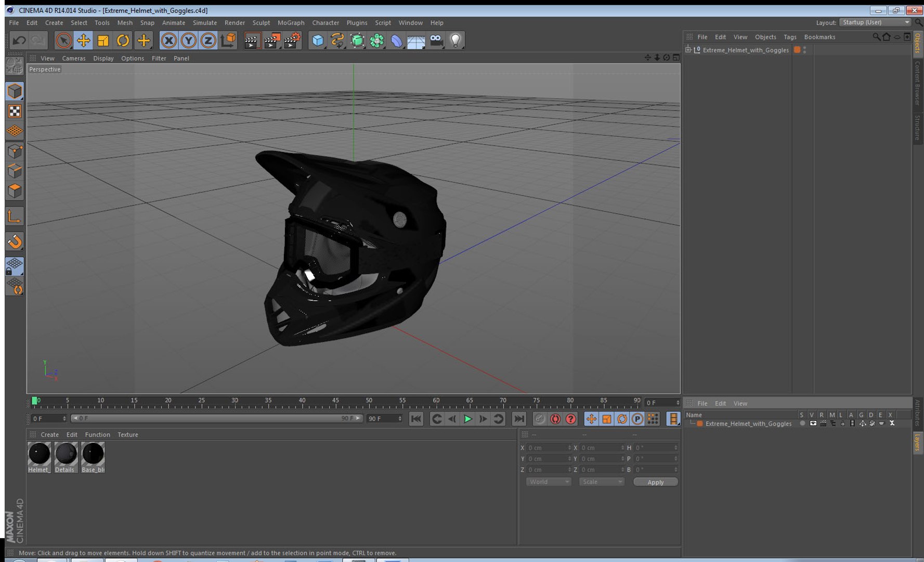
Task: Toggle position keyframe recording
Action: click(x=591, y=419)
